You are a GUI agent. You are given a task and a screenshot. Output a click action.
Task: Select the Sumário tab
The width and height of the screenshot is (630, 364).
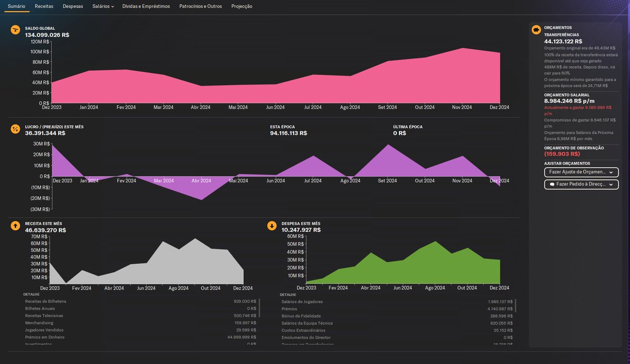pos(16,6)
